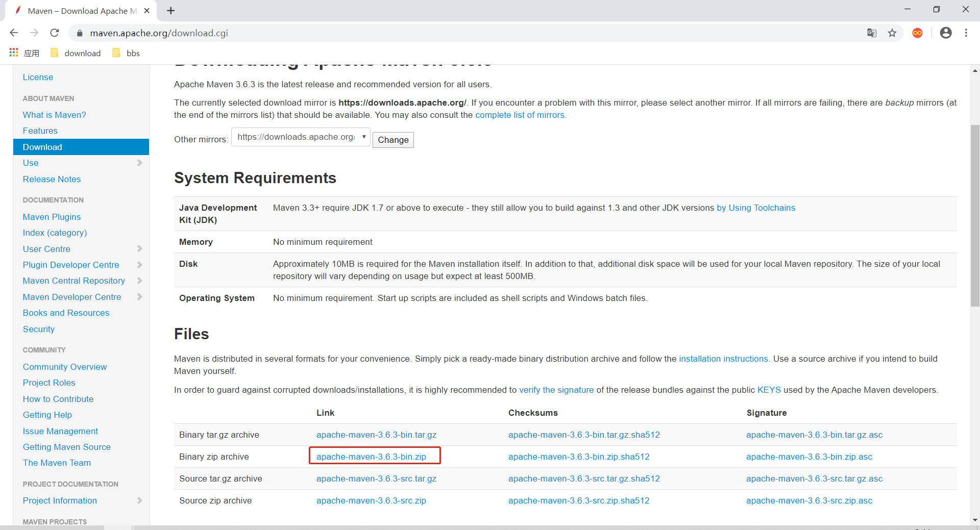Open Issue Management sidebar link
980x530 pixels.
(x=60, y=431)
